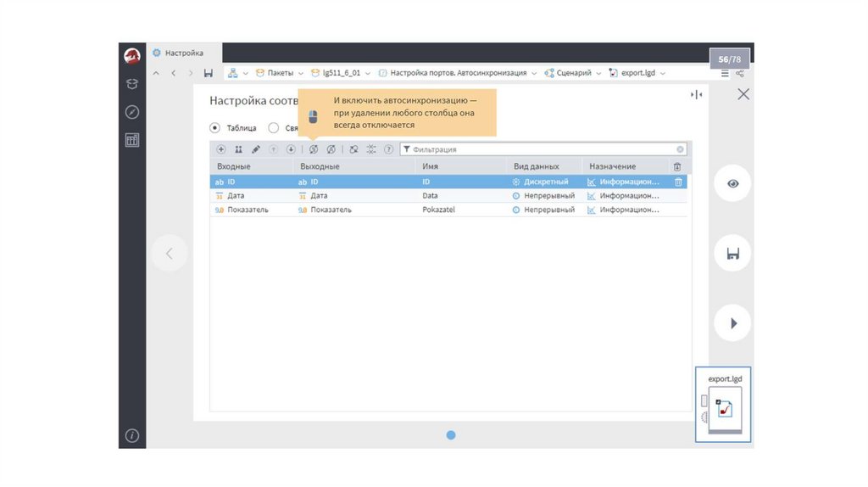Click the add column plus icon
Screen dimensions: 868x487
221,149
